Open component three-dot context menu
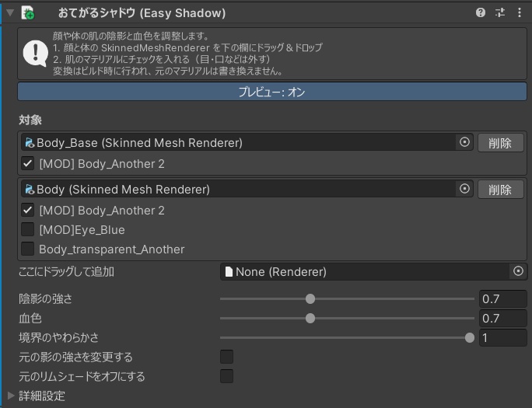 pos(520,13)
